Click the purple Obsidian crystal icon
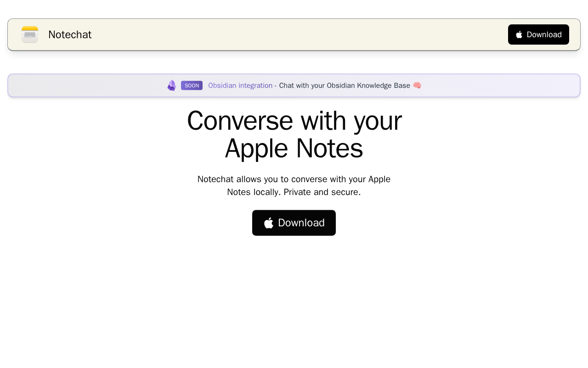The width and height of the screenshot is (588, 368). pos(171,86)
